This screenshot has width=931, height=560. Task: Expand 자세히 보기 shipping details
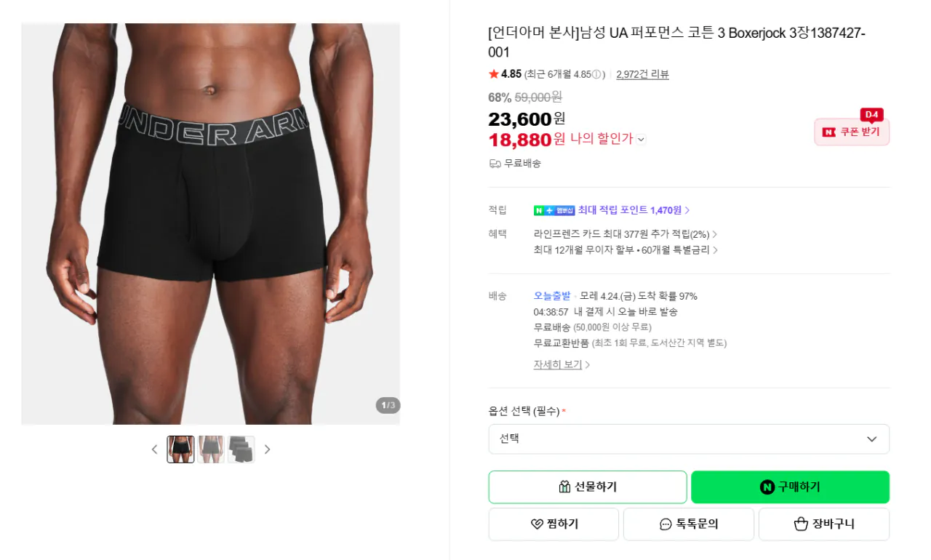tap(556, 364)
